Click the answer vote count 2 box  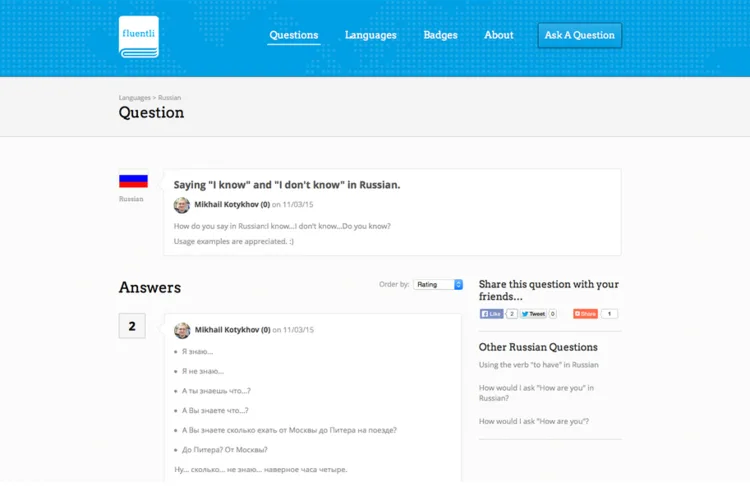[x=132, y=326]
